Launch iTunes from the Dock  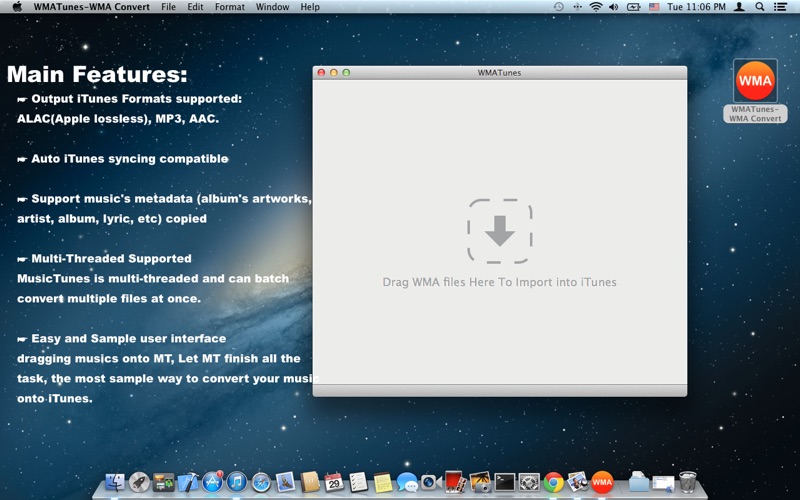tap(237, 482)
